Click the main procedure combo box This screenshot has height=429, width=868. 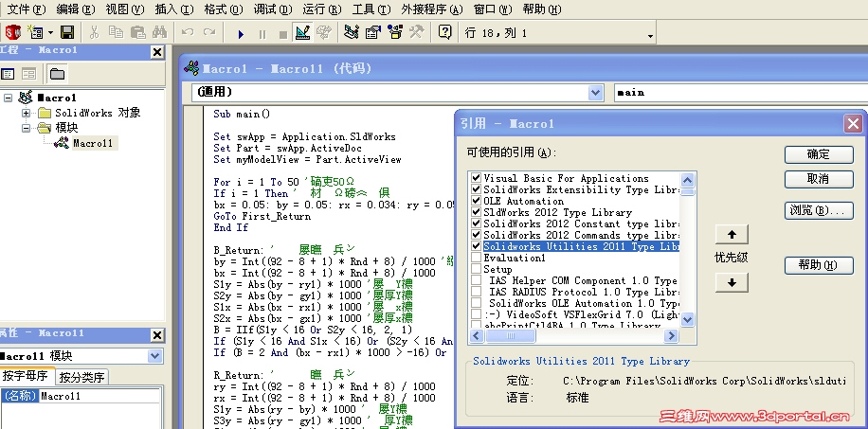coord(741,93)
